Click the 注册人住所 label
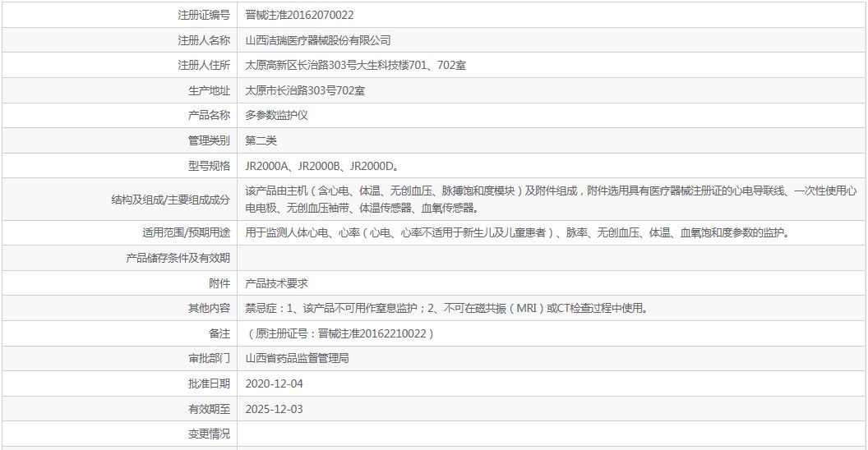868x450 pixels. [x=204, y=65]
